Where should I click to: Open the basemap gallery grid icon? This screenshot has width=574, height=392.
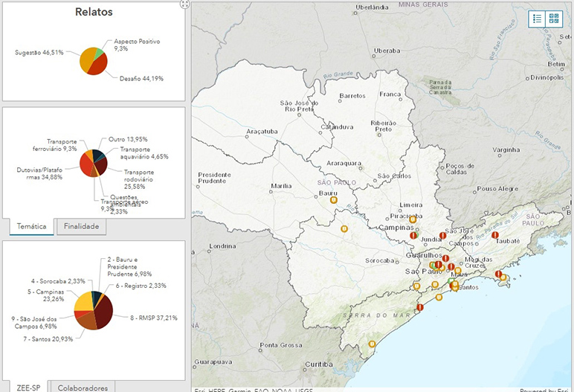[x=554, y=19]
